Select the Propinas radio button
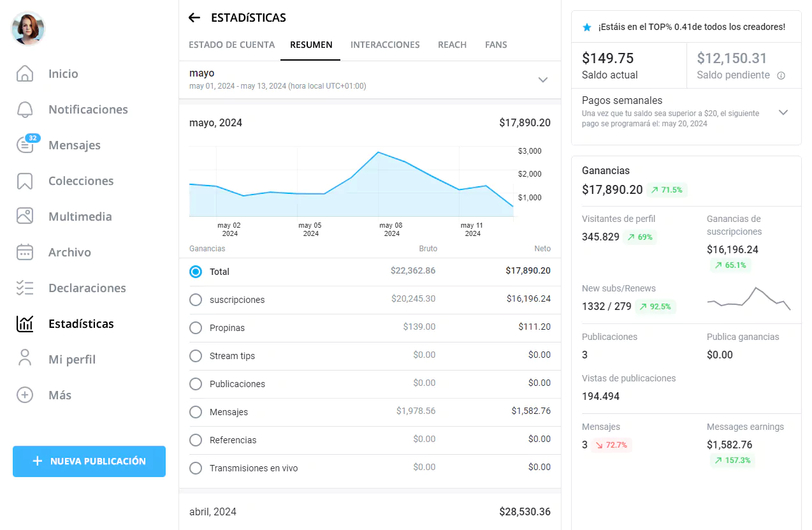Screen dimensions: 812x530 click(196, 328)
